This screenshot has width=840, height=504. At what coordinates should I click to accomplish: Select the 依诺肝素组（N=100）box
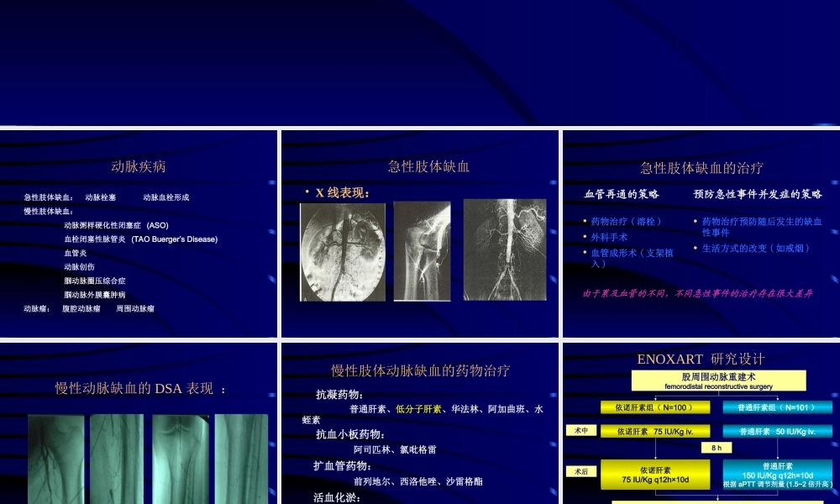[655, 407]
